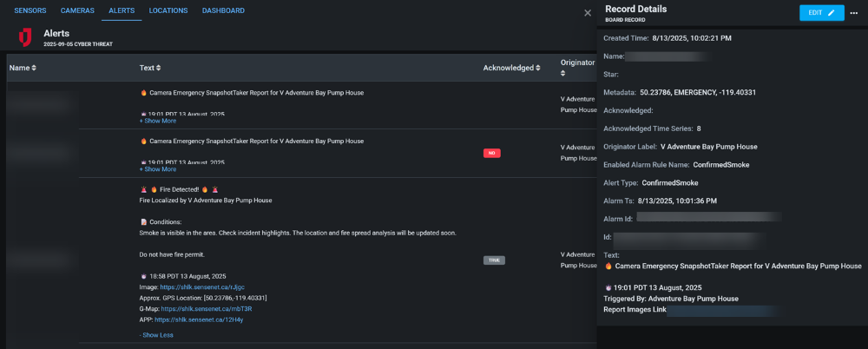
Task: Click the Edit record button
Action: coord(821,12)
